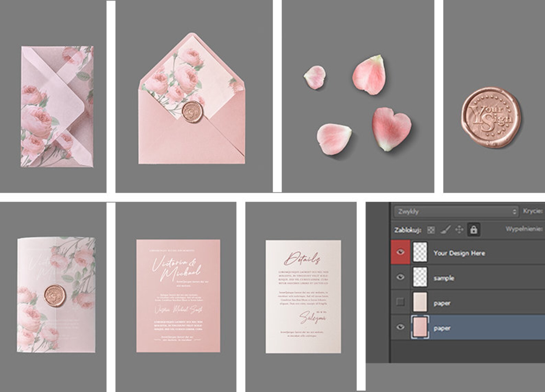Open the Zwykły blend mode dropdown
The width and height of the screenshot is (545, 392).
[456, 211]
